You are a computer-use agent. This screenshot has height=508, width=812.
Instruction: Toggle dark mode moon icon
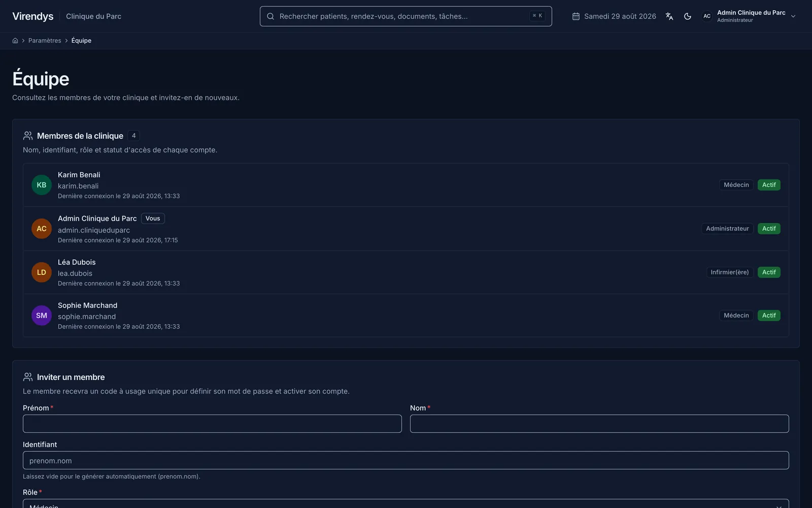coord(688,16)
